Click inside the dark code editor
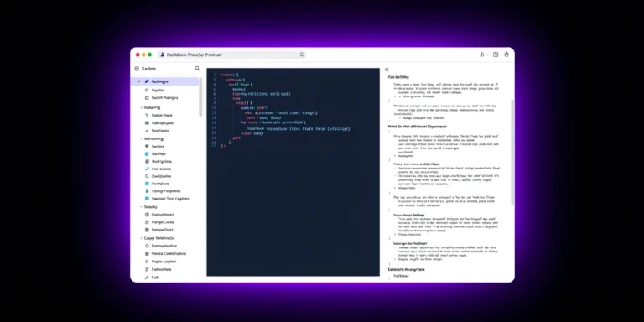This screenshot has width=644, height=322. (x=293, y=172)
